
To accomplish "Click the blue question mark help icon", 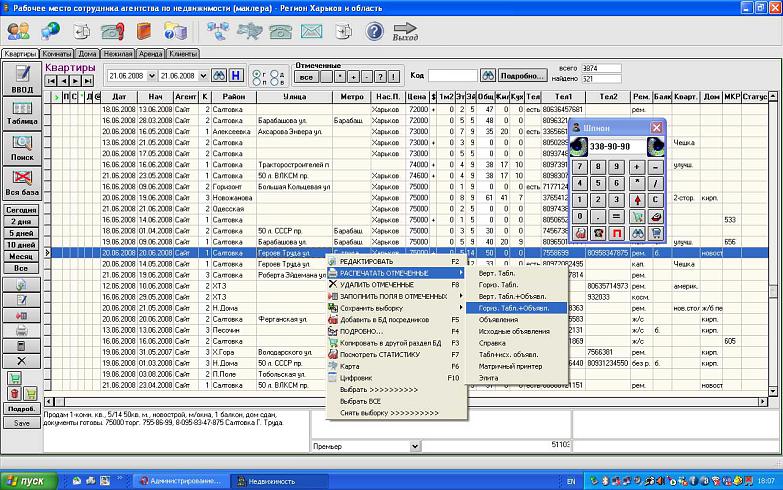I will coord(375,31).
